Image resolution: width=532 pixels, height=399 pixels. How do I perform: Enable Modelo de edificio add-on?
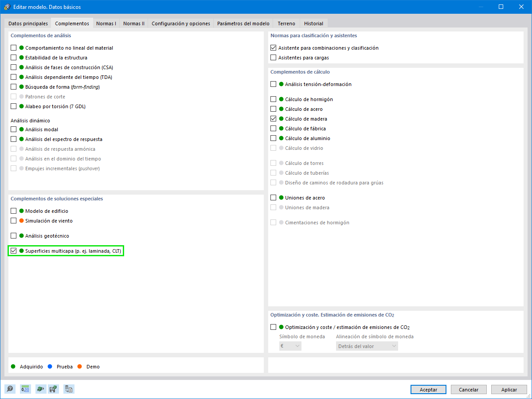tap(14, 211)
